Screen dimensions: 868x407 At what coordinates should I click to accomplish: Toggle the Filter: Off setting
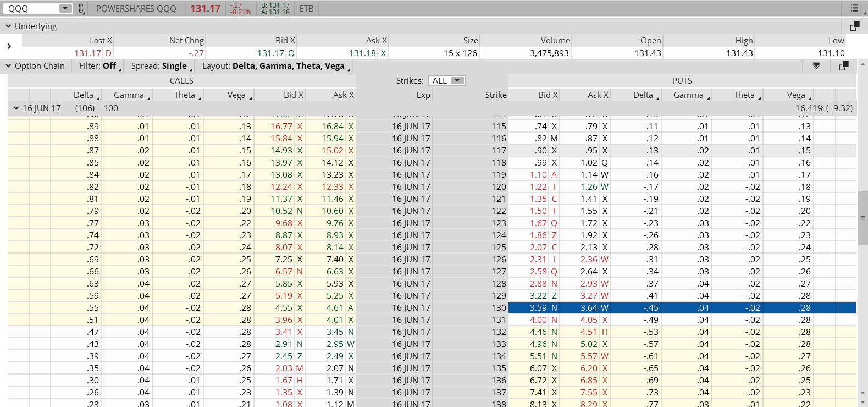pyautogui.click(x=97, y=66)
